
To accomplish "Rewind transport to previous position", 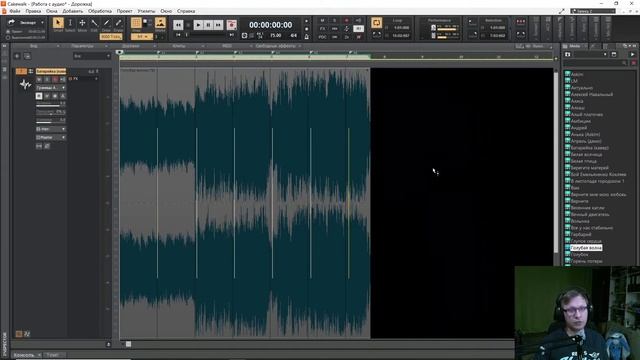I will coord(178,25).
